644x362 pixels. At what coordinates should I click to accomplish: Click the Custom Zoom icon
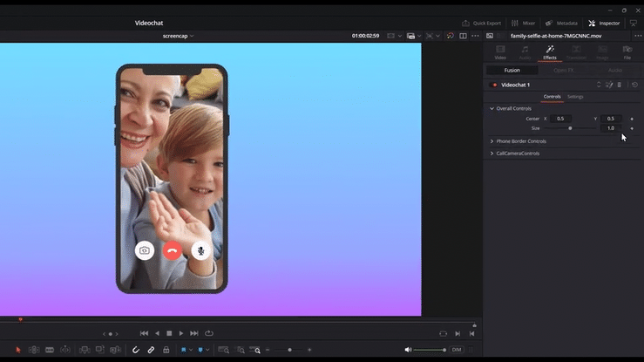(254, 350)
